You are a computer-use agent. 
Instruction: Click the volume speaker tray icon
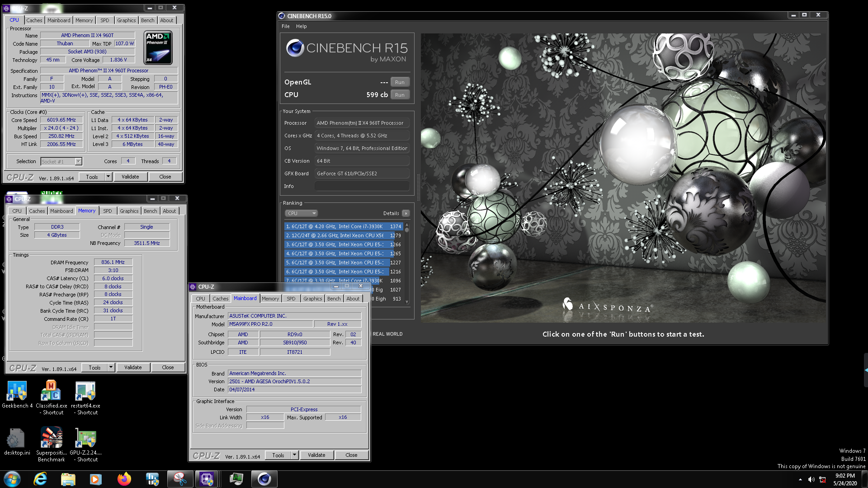tap(811, 479)
